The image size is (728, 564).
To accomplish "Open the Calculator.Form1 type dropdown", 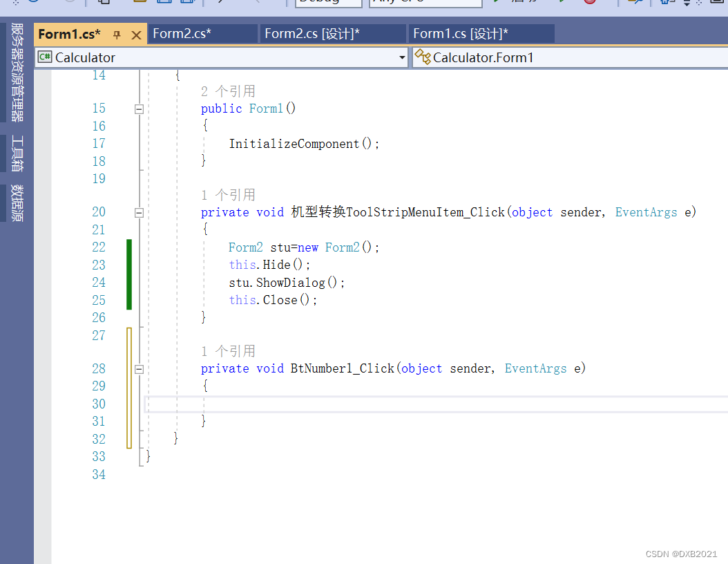I will pos(570,57).
